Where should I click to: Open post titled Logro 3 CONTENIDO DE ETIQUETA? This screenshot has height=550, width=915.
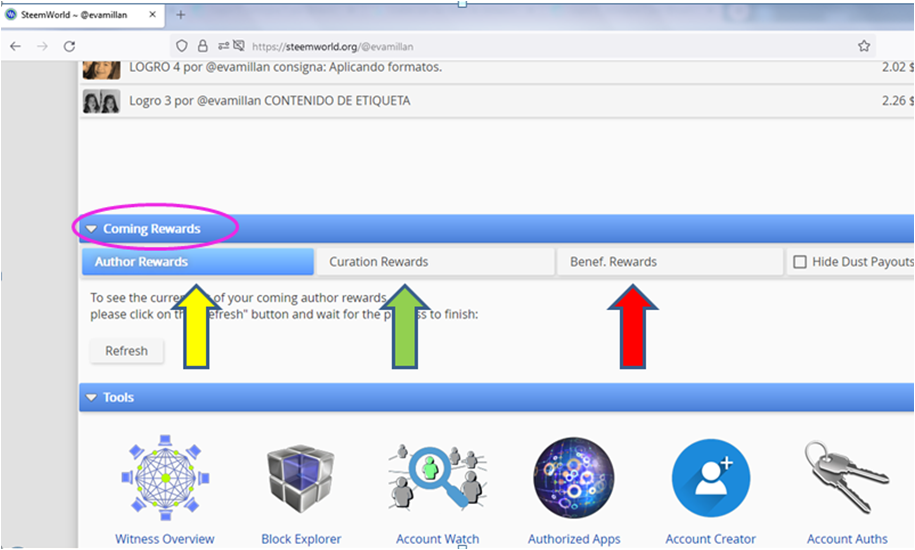(x=270, y=101)
